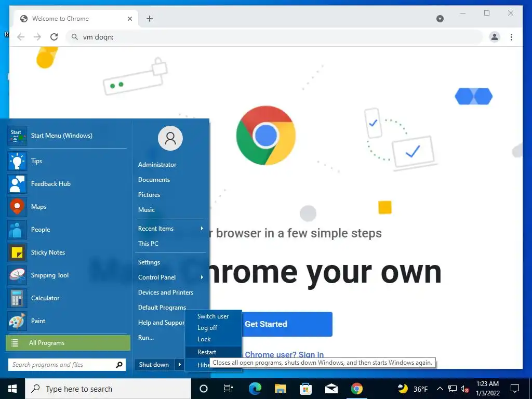Click the search magnifier in start menu
532x399 pixels.
(x=119, y=365)
